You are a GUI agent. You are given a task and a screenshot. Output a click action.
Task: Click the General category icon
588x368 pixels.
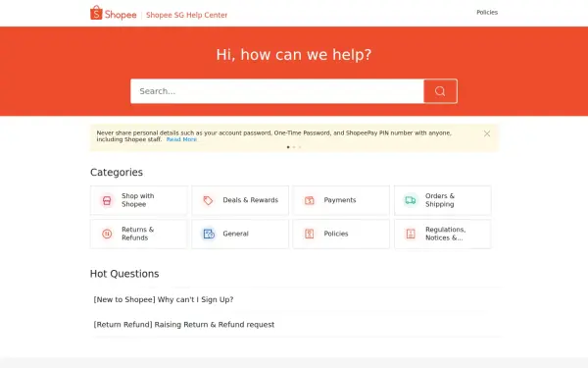(209, 234)
